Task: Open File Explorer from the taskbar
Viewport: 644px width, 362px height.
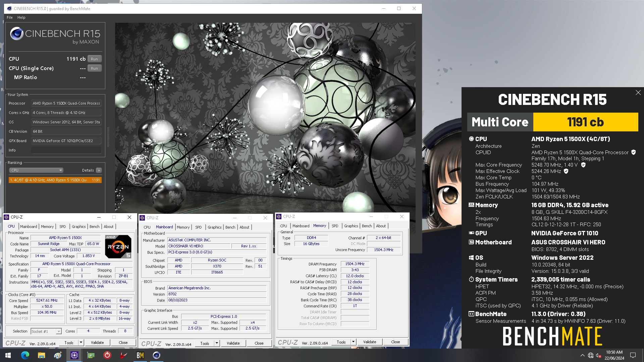Action: (41, 355)
